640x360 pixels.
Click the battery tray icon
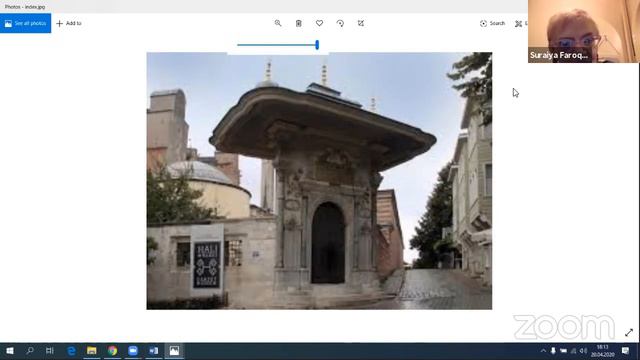563,351
